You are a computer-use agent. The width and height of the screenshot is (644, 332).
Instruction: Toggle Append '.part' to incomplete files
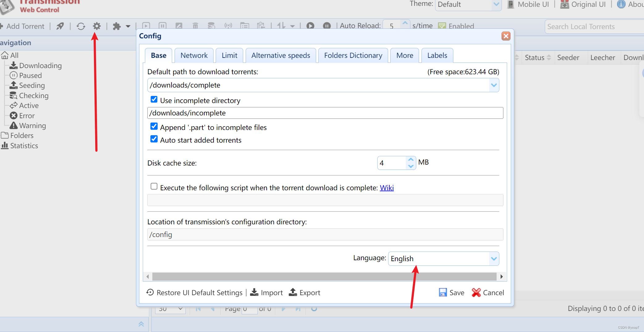[154, 126]
